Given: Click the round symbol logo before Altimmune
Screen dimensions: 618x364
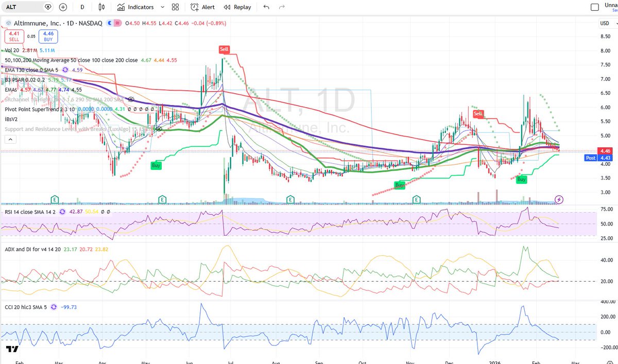Looking at the screenshot, I should [8, 23].
